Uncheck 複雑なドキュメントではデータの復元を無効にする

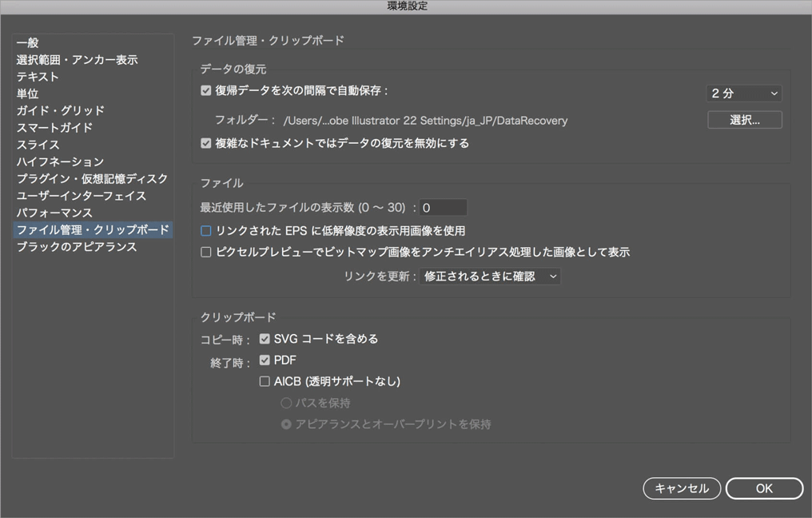(206, 143)
